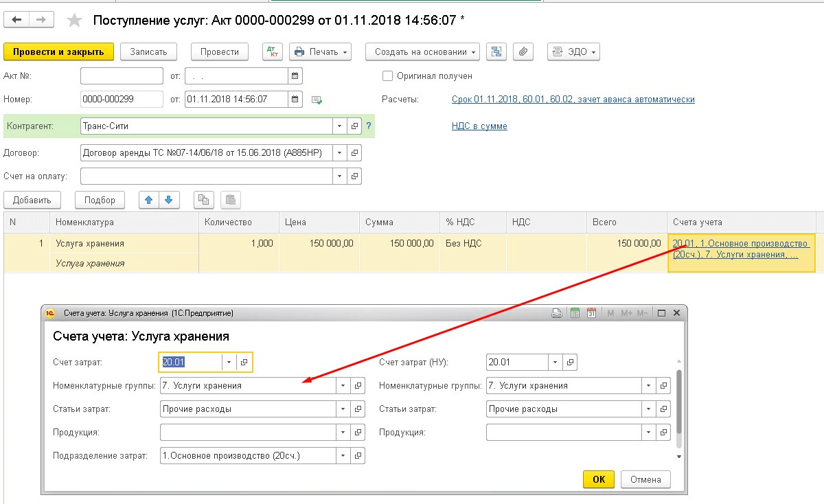Go back with the left arrow button
This screenshot has height=504, width=824.
(16, 20)
